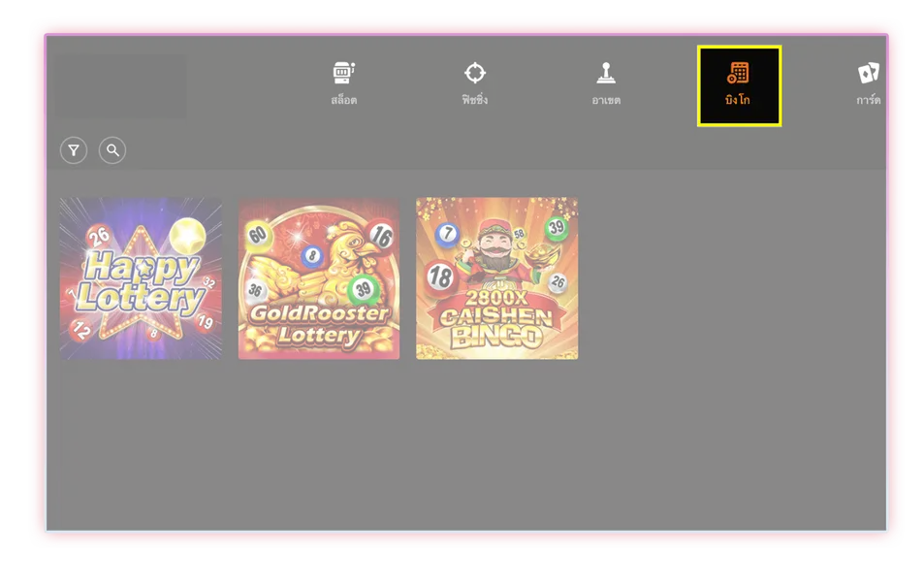Image resolution: width=924 pixels, height=585 pixels.
Task: Select the ฟิชชิ่ง fishing category
Action: [x=474, y=84]
